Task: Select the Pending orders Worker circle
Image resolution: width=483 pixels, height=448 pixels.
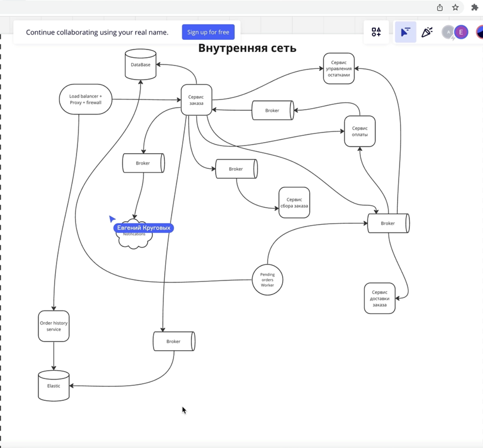Action: [267, 280]
